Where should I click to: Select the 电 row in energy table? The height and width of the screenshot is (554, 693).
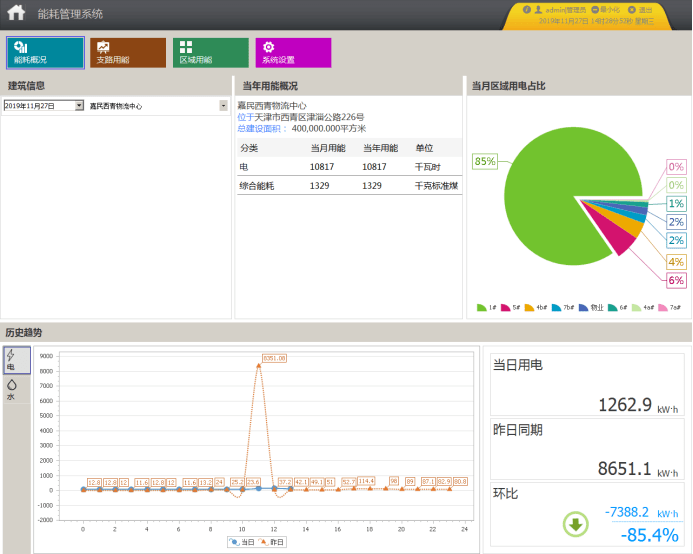(350, 167)
